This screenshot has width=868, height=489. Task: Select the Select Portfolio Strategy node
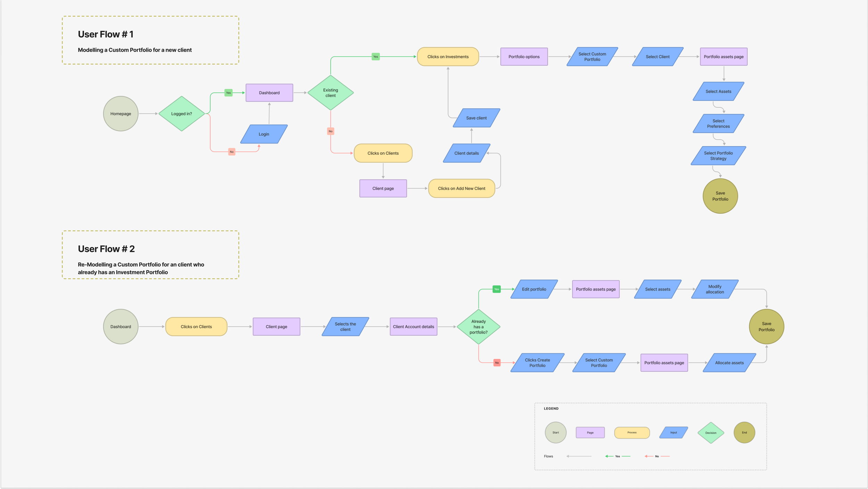click(718, 156)
